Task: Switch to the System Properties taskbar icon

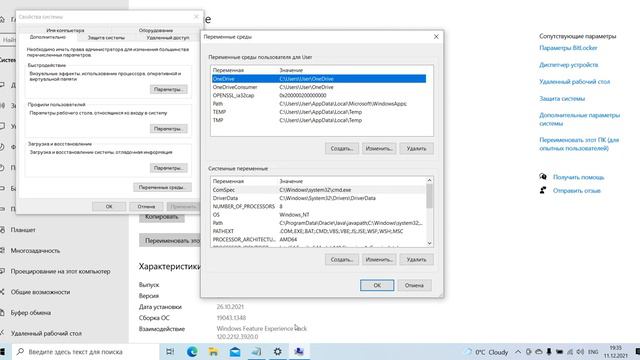Action: coord(299,351)
